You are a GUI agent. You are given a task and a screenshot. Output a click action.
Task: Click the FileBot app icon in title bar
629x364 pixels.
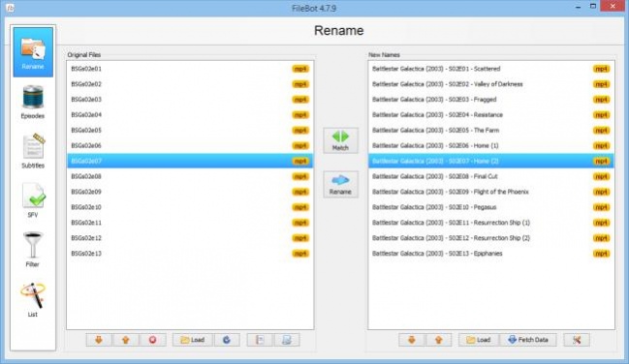tap(11, 8)
